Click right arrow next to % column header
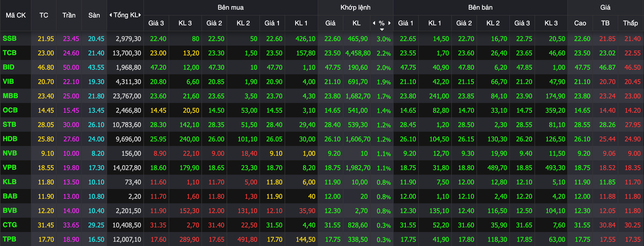The height and width of the screenshot is (246, 644). [390, 23]
